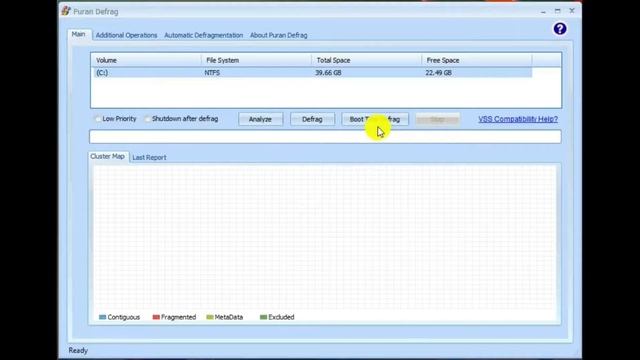Maximize the Puran Defrag window
Screen dimensions: 640x360
click(x=558, y=11)
